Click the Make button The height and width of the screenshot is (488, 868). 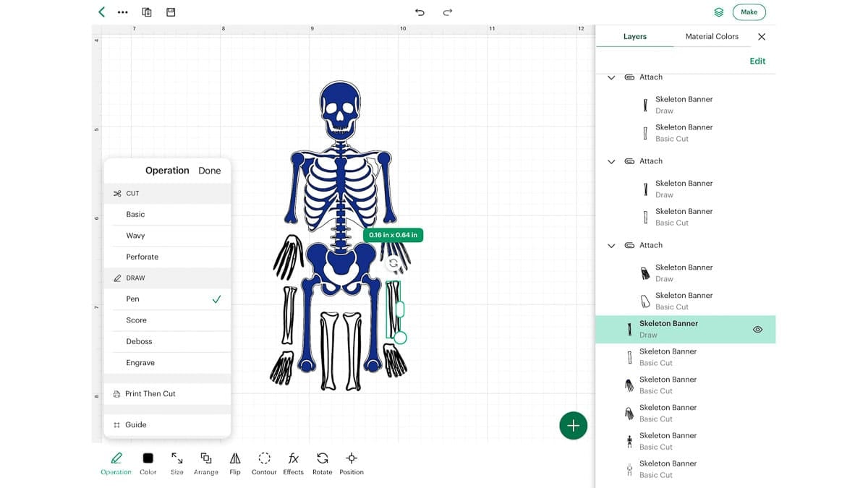click(x=749, y=12)
